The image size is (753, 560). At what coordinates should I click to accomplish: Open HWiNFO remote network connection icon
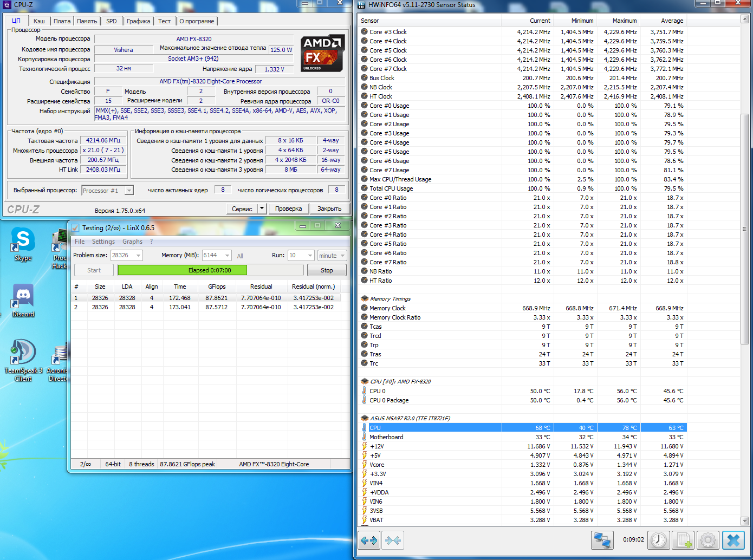point(602,540)
